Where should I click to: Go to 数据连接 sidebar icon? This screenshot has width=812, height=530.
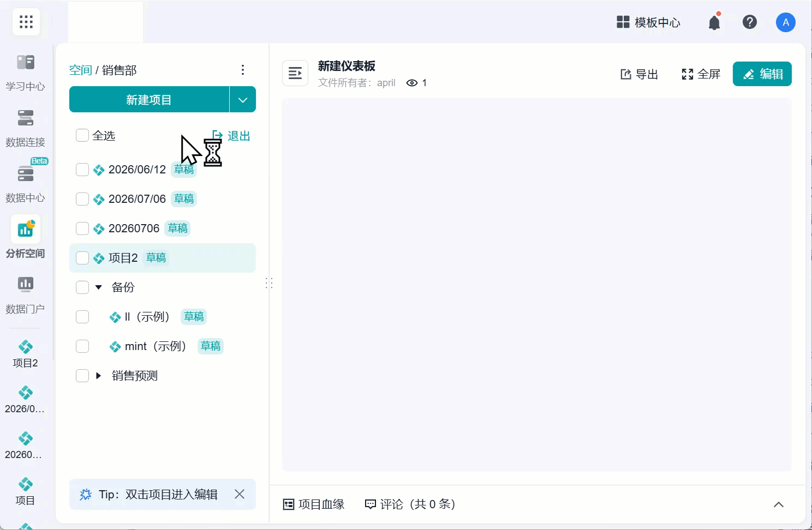click(25, 128)
